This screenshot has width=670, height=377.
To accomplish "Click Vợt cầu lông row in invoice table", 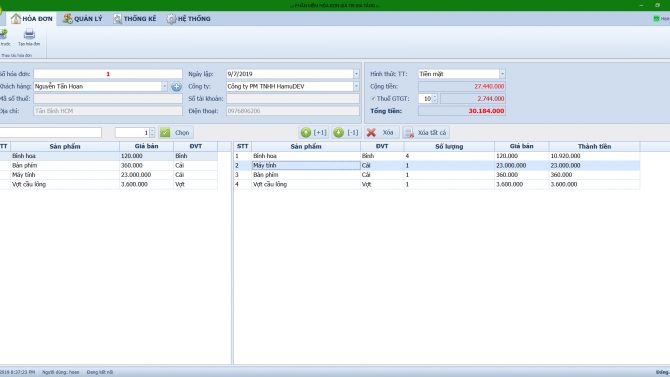I will click(437, 184).
